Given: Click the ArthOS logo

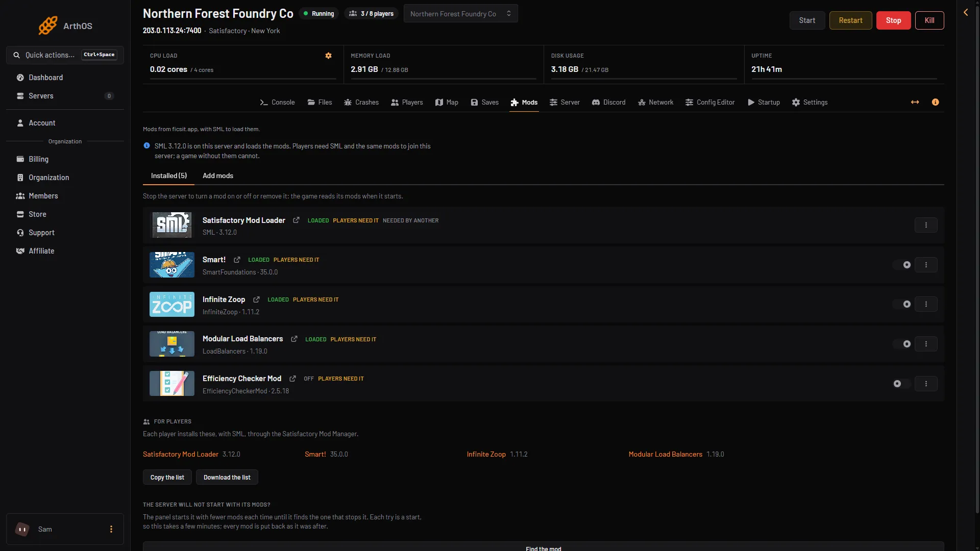Looking at the screenshot, I should (65, 26).
